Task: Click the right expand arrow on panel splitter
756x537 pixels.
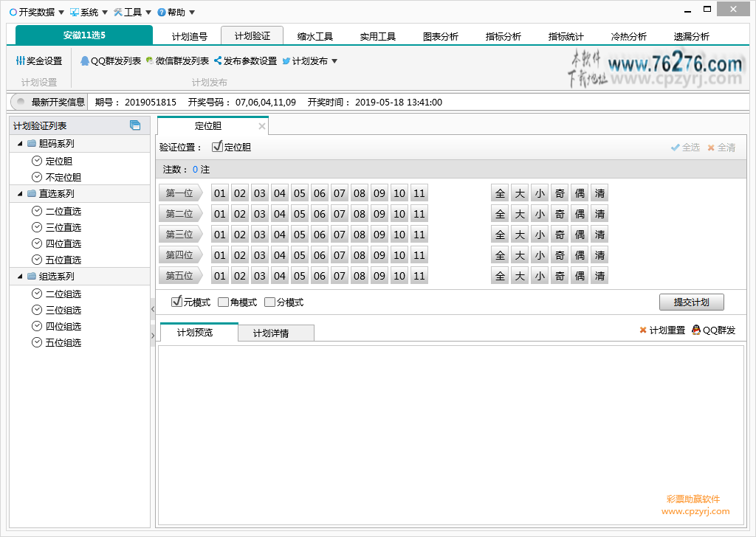Action: click(x=153, y=336)
